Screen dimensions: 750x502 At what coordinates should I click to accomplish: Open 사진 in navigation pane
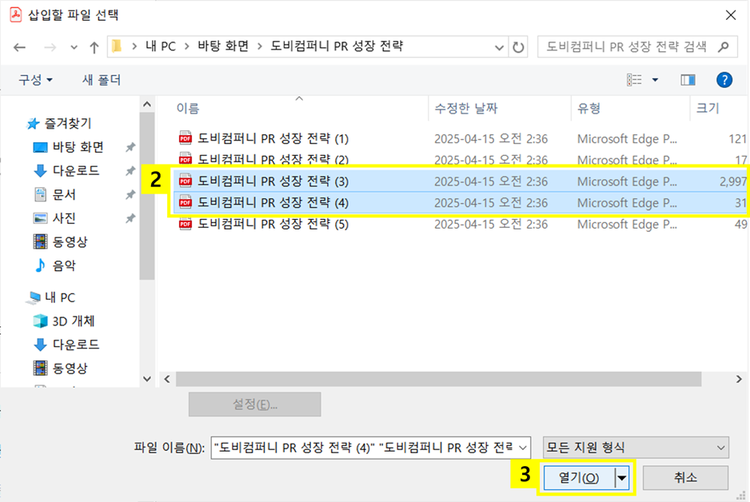[x=55, y=218]
